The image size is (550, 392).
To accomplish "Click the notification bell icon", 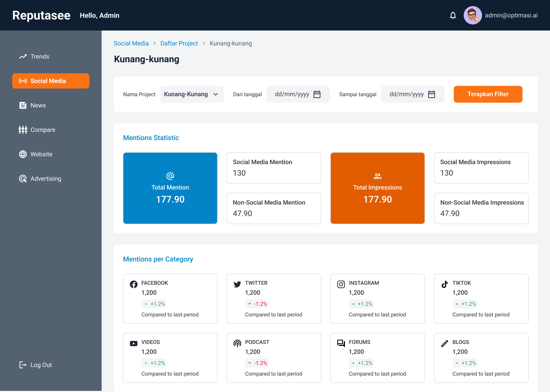I will pyautogui.click(x=453, y=15).
